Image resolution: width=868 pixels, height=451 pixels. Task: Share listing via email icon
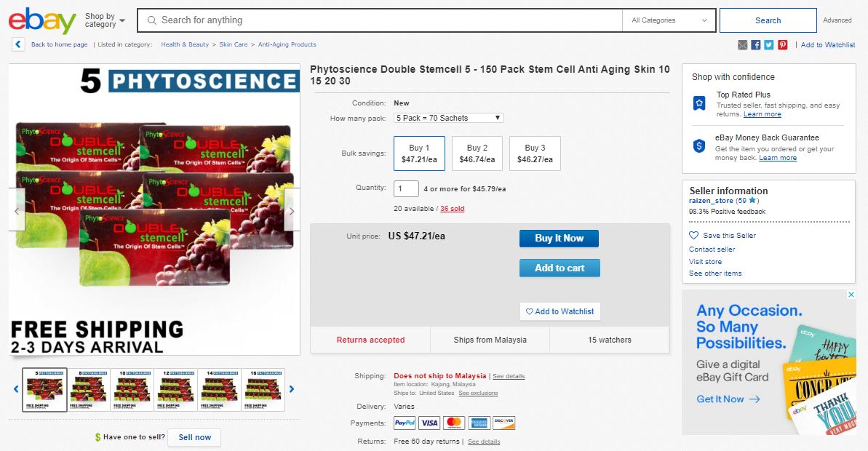click(x=742, y=45)
